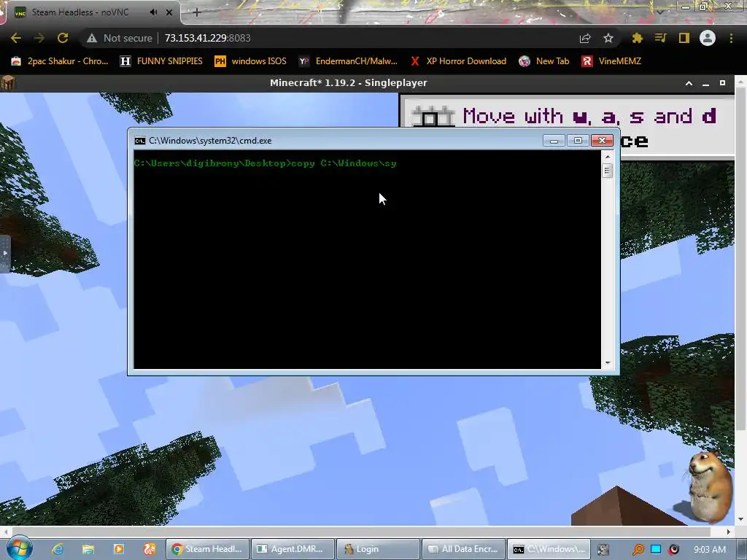
Task: Open the media controls icon
Action: [x=660, y=38]
